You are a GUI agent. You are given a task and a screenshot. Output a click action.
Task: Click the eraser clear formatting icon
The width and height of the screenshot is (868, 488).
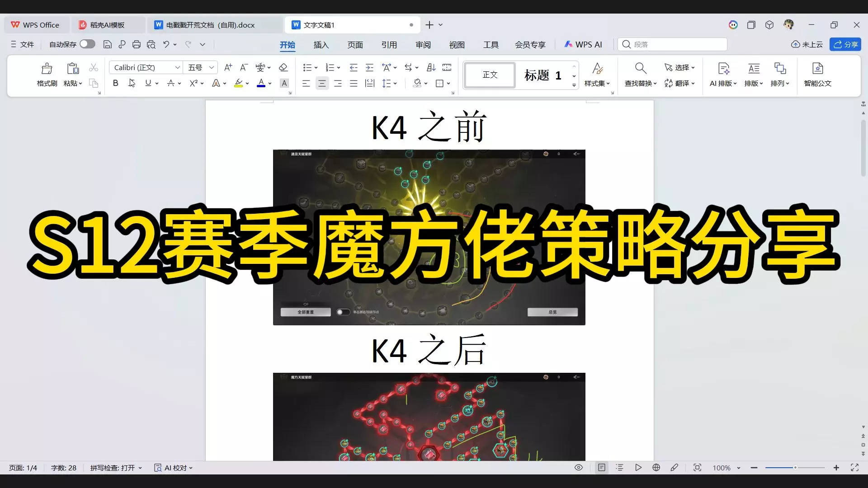click(283, 68)
